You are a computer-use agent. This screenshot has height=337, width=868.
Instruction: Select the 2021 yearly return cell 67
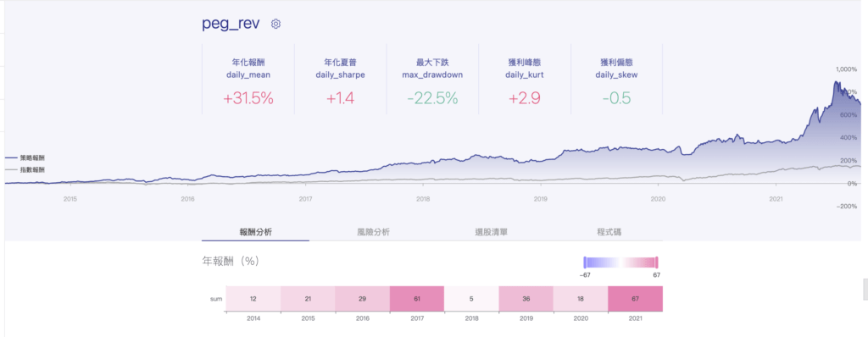(636, 299)
